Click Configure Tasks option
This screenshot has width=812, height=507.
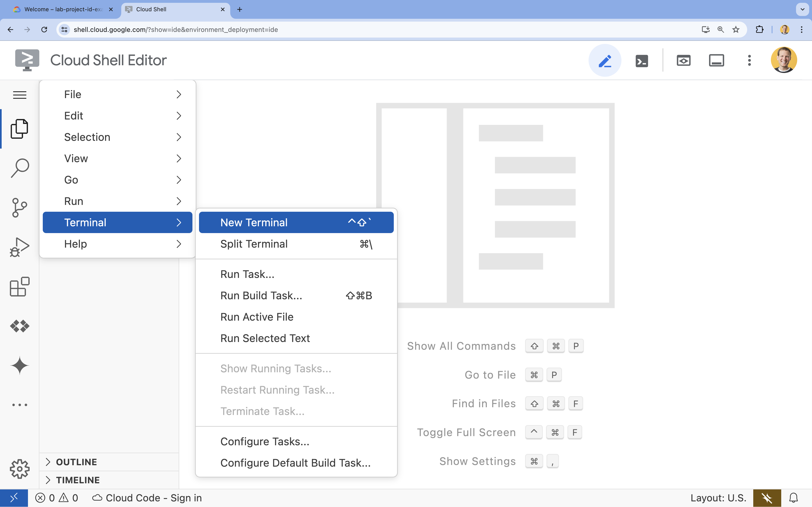coord(265,441)
